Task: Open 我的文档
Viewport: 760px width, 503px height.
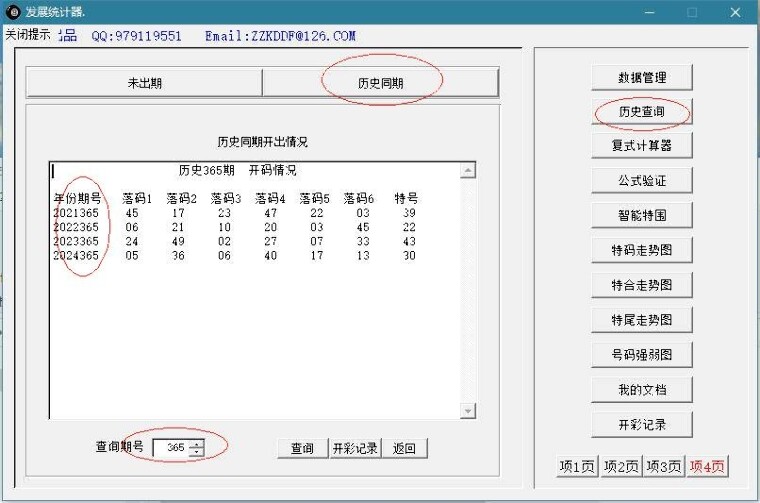Action: pyautogui.click(x=642, y=390)
